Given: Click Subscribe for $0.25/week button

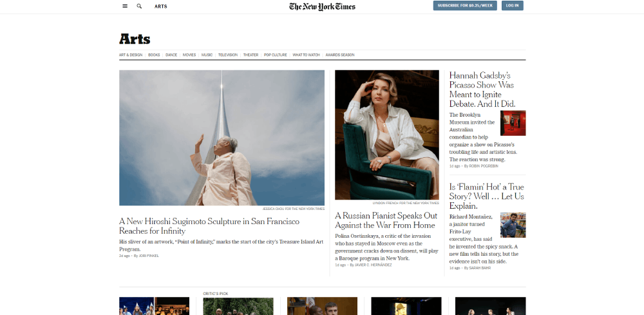Looking at the screenshot, I should coord(465,6).
